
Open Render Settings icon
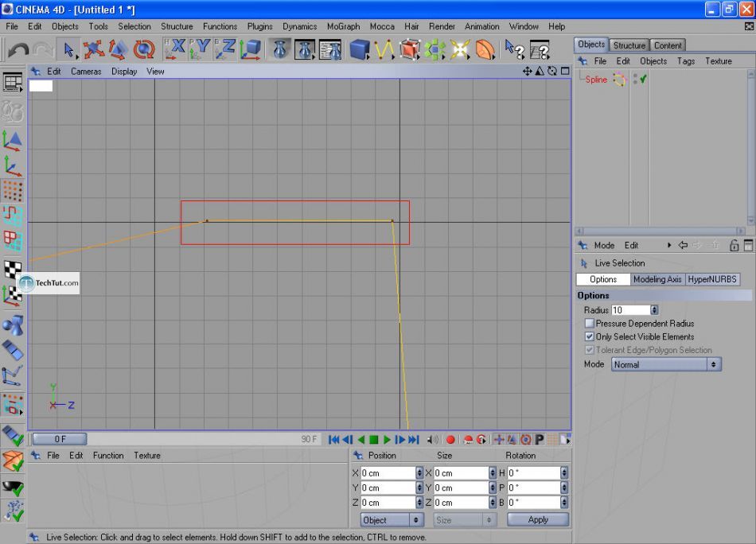[x=331, y=49]
